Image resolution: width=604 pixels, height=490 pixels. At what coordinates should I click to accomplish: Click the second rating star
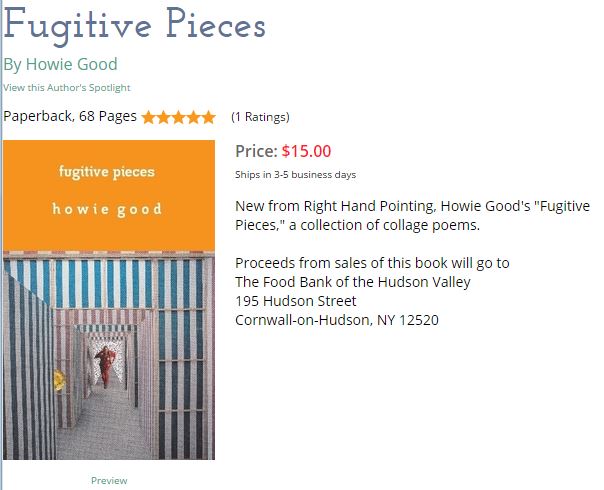tap(164, 117)
